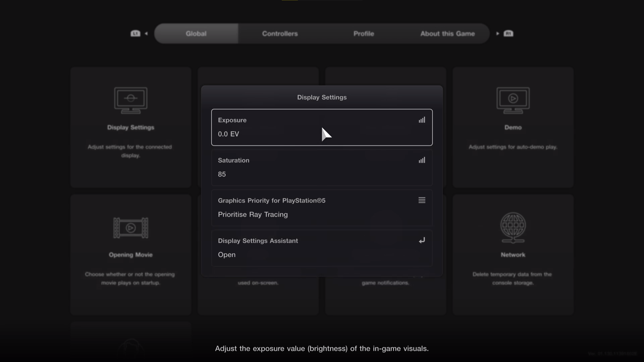
Task: Click the Display Settings monitor icon
Action: (x=130, y=100)
